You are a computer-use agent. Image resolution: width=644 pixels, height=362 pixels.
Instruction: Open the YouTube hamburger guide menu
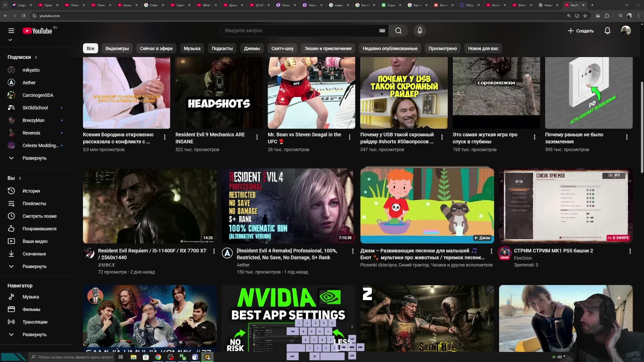pyautogui.click(x=11, y=31)
